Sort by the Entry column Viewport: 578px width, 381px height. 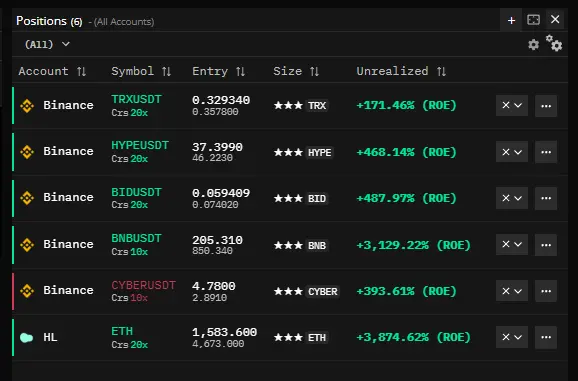[218, 71]
